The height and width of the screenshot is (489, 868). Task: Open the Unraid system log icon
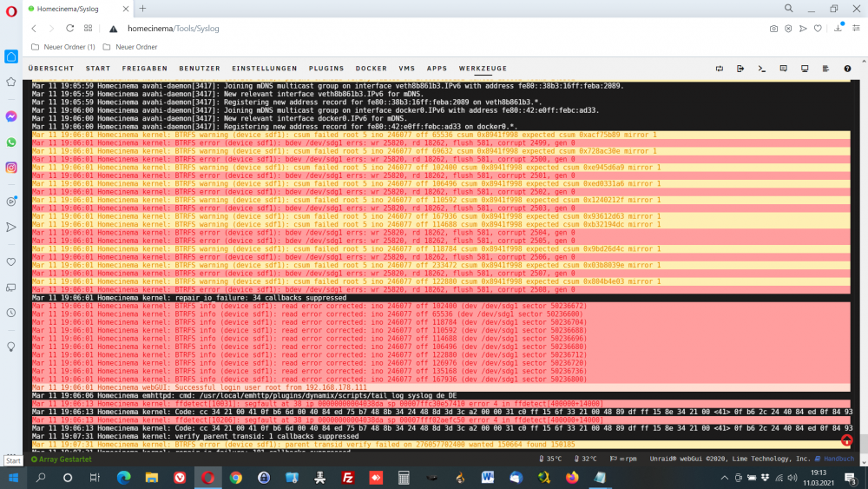pyautogui.click(x=825, y=69)
